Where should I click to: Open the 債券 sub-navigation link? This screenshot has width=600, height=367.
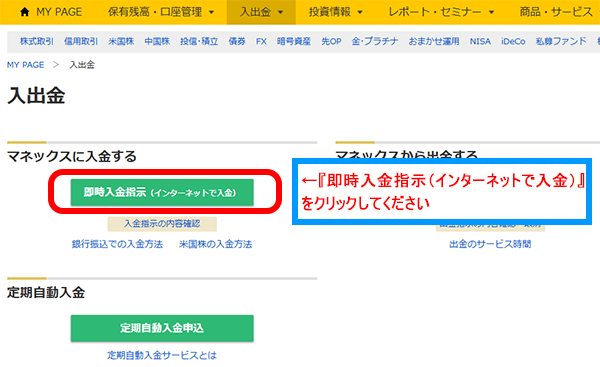tap(237, 41)
